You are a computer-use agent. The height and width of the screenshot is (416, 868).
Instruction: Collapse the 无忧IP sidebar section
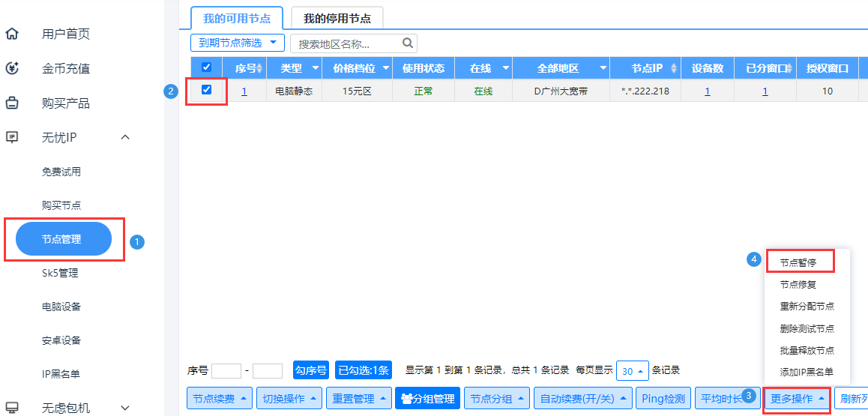(125, 137)
